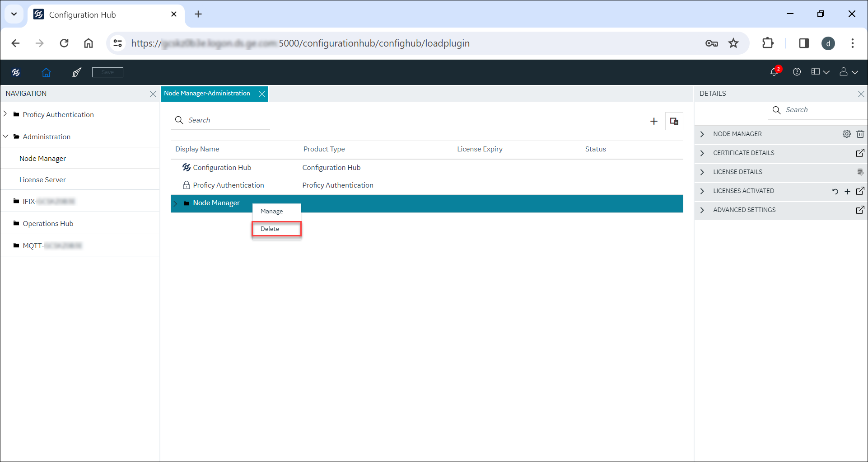Screen dimensions: 868x462
Task: Open a new browser tab
Action: tap(198, 14)
